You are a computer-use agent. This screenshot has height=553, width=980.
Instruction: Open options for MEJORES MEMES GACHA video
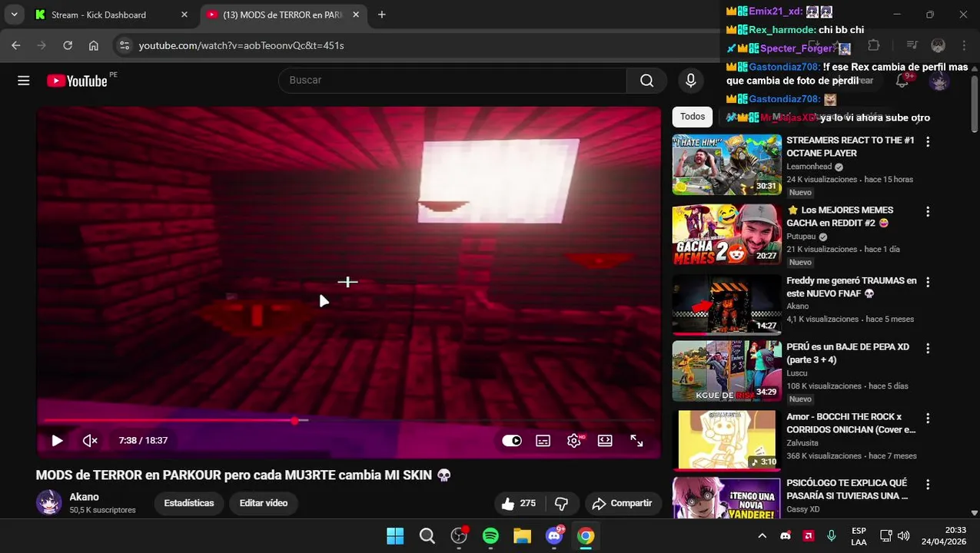928,212
